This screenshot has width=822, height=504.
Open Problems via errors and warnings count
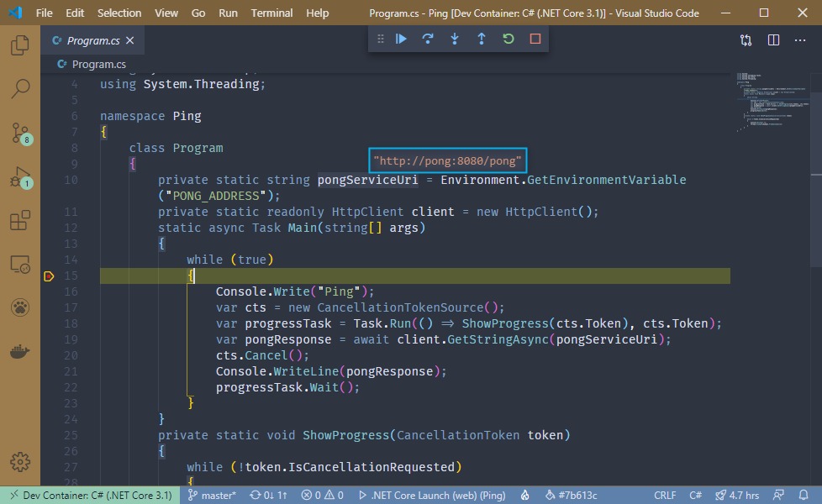(323, 495)
